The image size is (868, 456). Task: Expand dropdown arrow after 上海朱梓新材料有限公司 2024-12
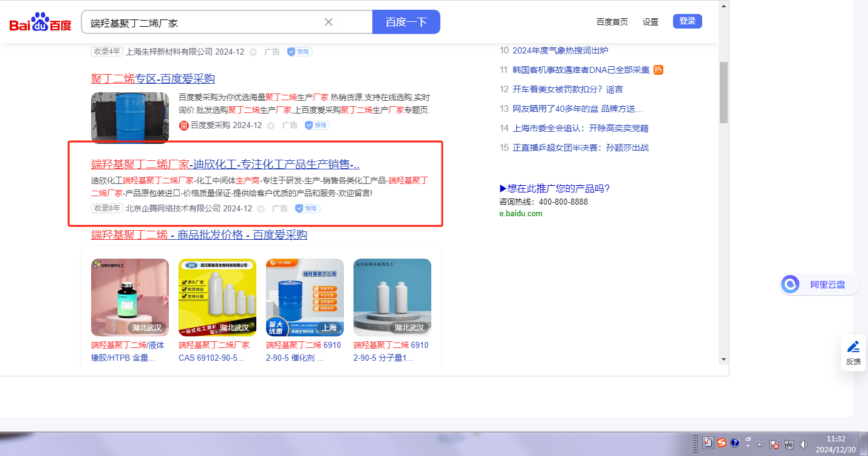[253, 52]
